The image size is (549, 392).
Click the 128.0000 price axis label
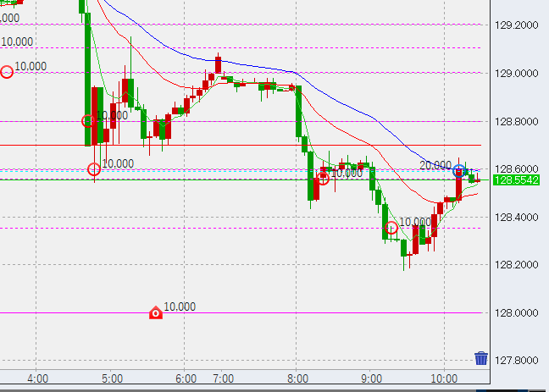click(x=515, y=313)
